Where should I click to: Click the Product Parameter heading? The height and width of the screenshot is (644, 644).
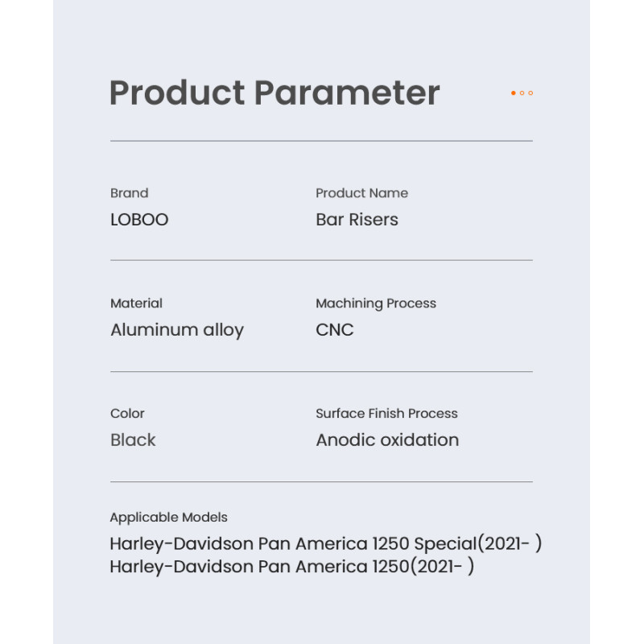pos(275,93)
